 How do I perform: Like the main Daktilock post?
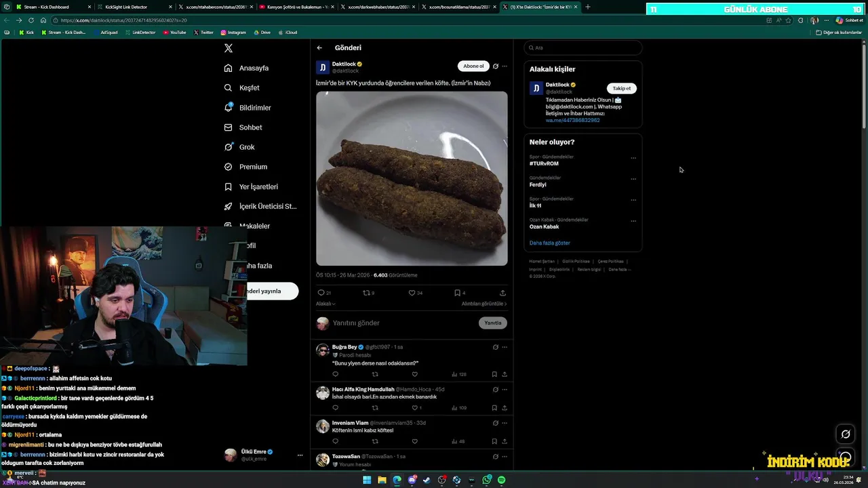tap(412, 293)
